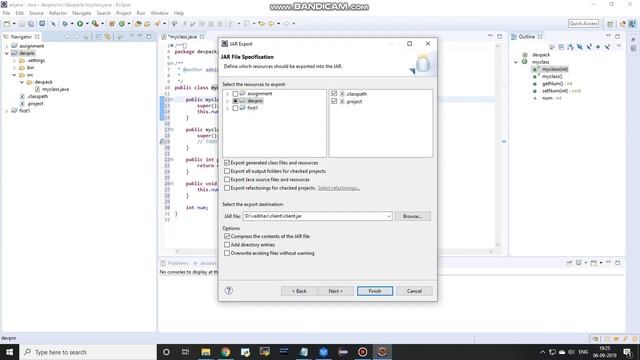Screen dimensions: 640x360
Task: Check the assignment project checkbox in export tree
Action: coord(235,94)
